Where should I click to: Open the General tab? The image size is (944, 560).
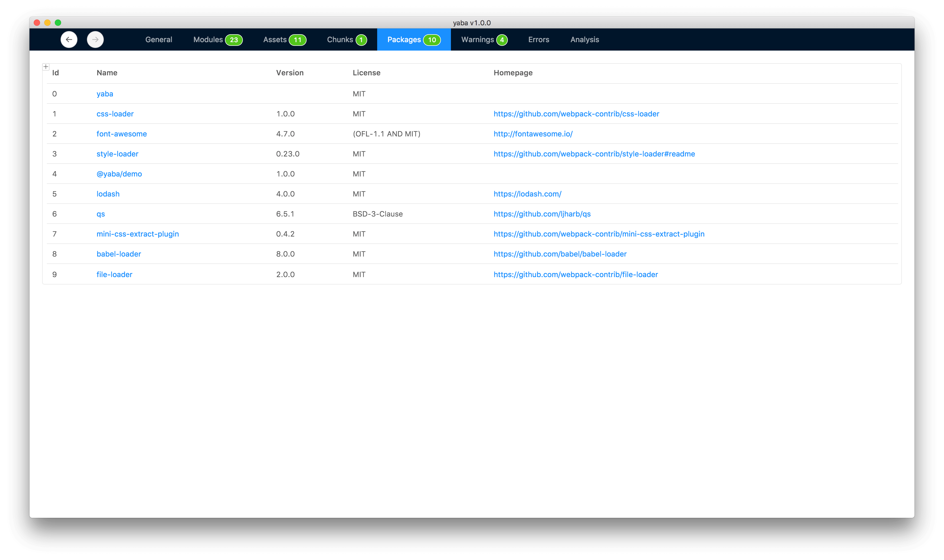(x=159, y=40)
